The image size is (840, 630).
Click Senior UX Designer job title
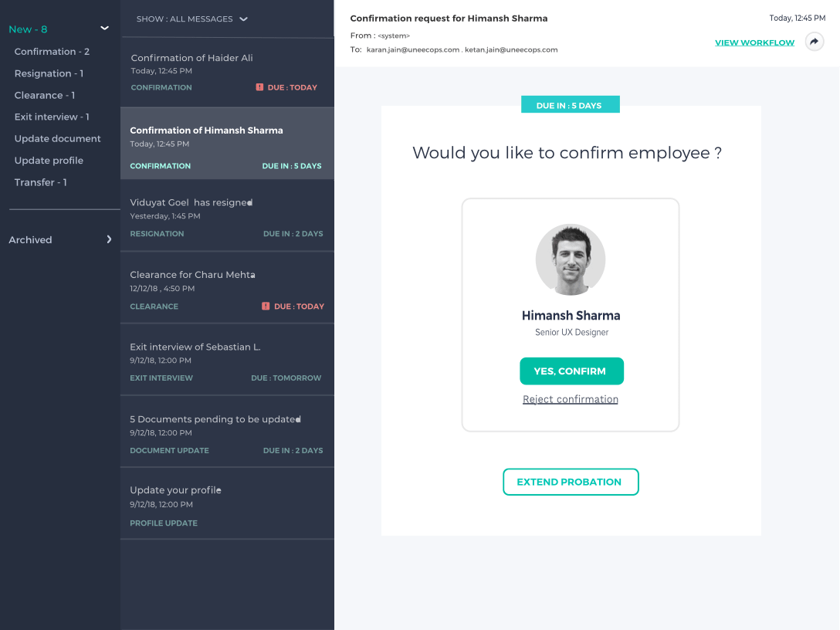pos(571,332)
